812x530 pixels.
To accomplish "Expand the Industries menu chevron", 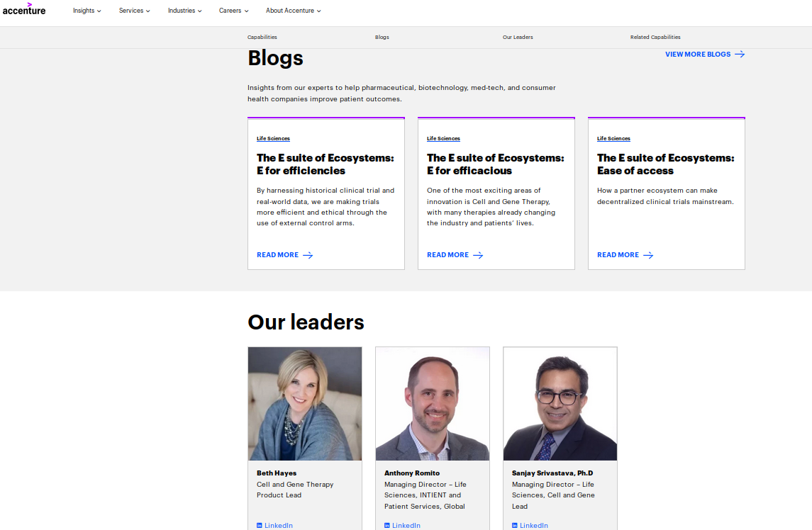I will click(x=200, y=11).
